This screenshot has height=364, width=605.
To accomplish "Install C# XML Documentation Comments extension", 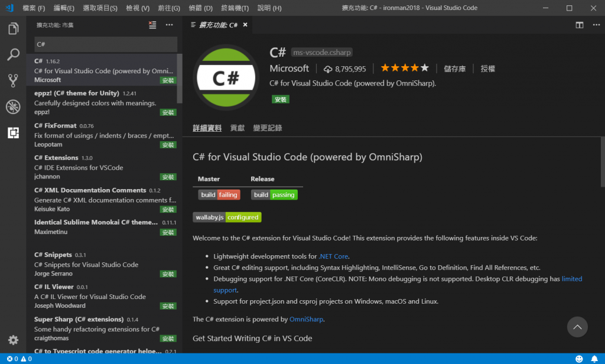I will [x=168, y=210].
